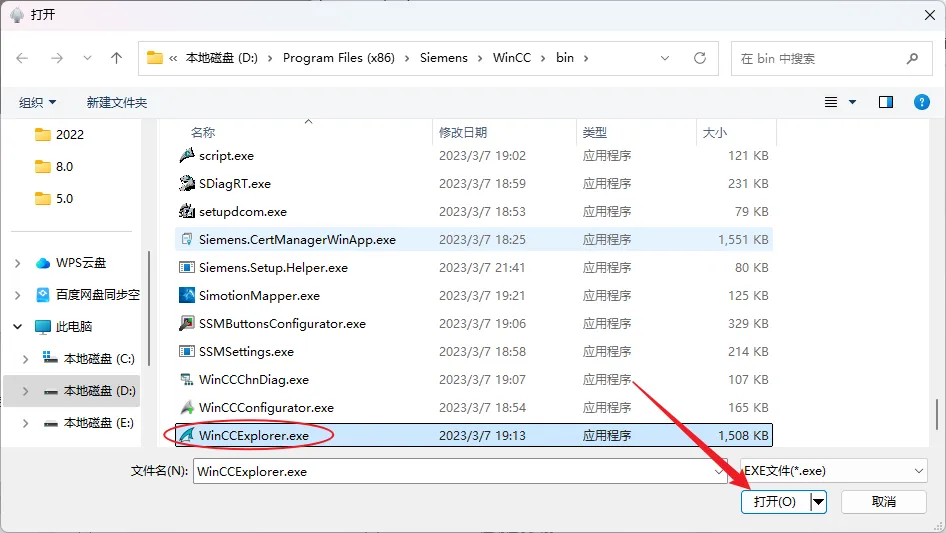Click the 百度网盘同步空 sidebar icon
Screen dimensions: 946x533
(x=43, y=295)
